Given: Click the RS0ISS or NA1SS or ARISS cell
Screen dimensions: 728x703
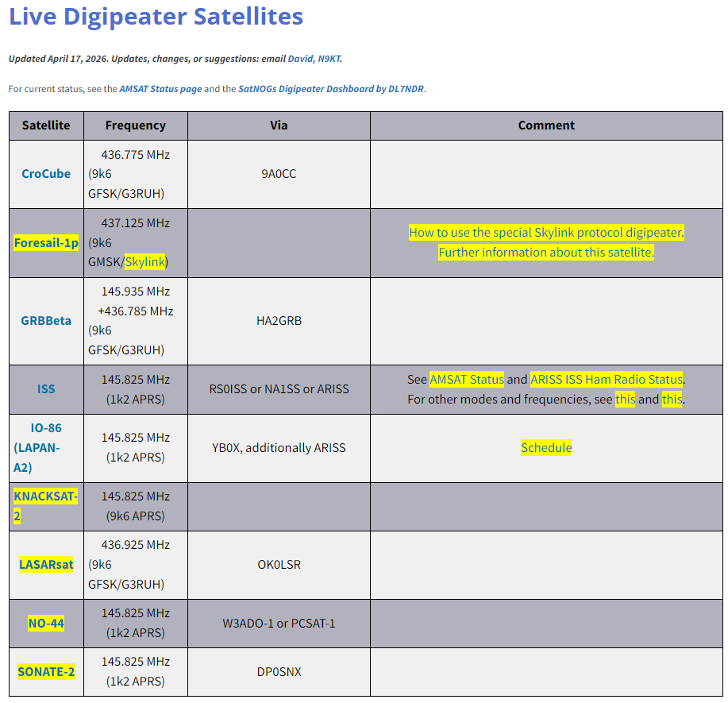Looking at the screenshot, I should (x=279, y=389).
